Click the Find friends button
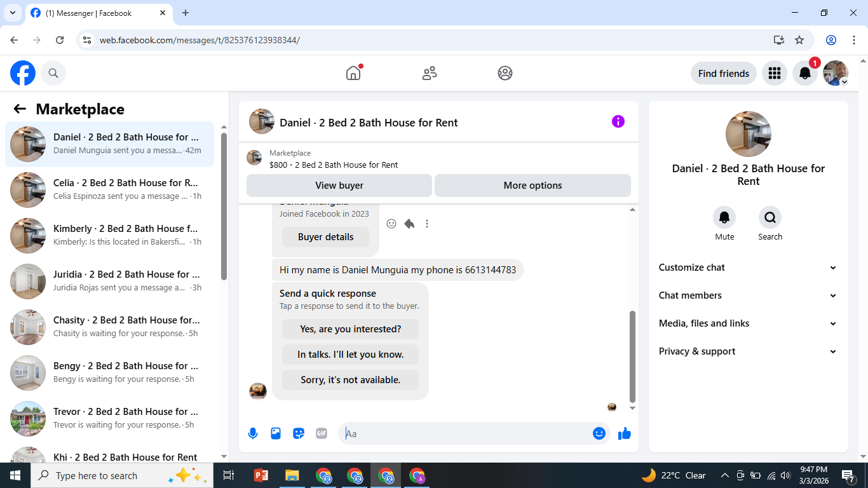 (x=723, y=73)
